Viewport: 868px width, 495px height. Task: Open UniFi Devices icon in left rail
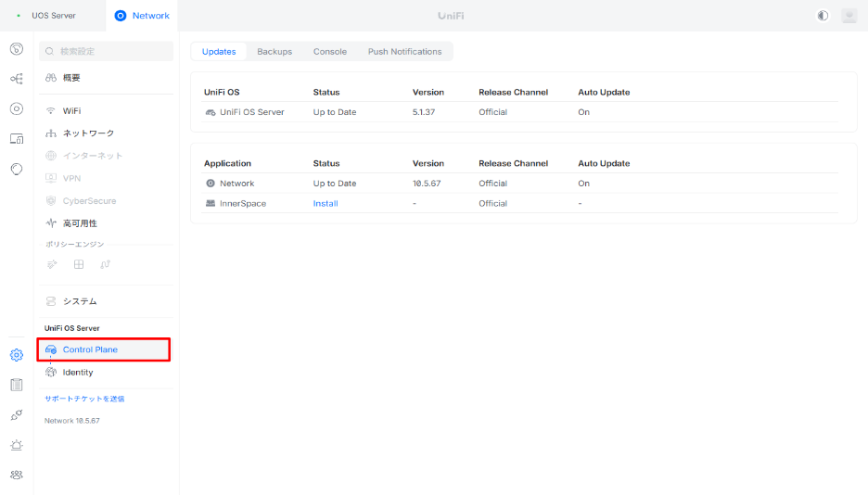pos(17,109)
